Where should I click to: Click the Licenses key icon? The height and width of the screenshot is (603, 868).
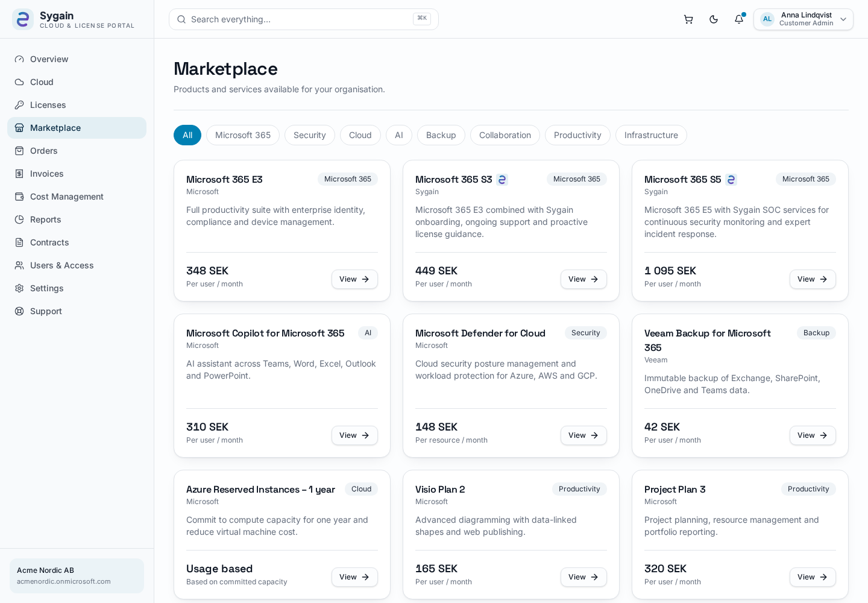pyautogui.click(x=19, y=105)
